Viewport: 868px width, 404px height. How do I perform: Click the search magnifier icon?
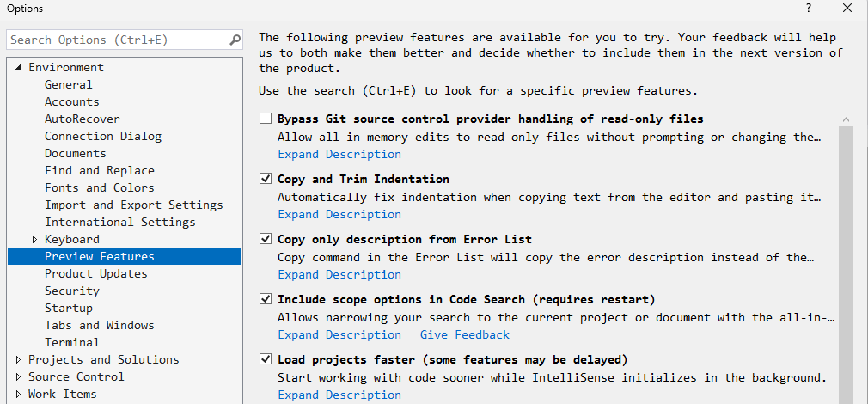(x=235, y=40)
